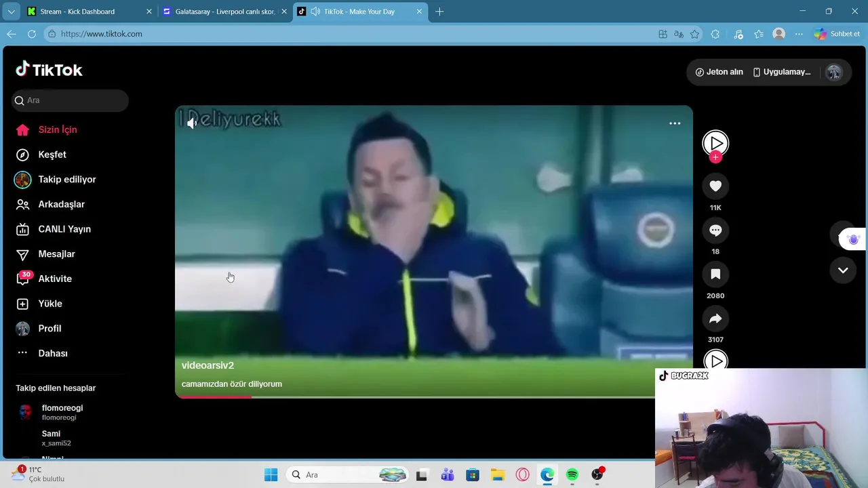Open a new browser tab

439,12
